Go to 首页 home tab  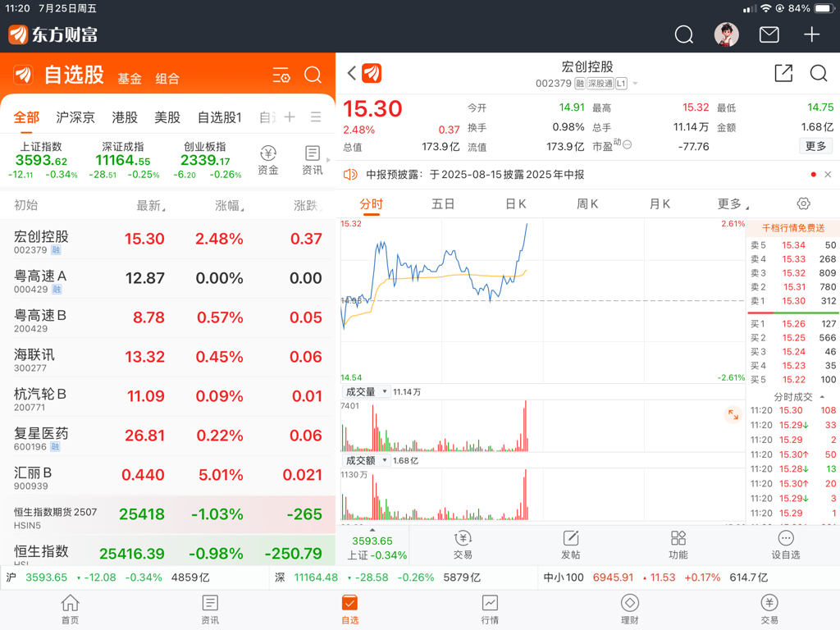(x=71, y=609)
